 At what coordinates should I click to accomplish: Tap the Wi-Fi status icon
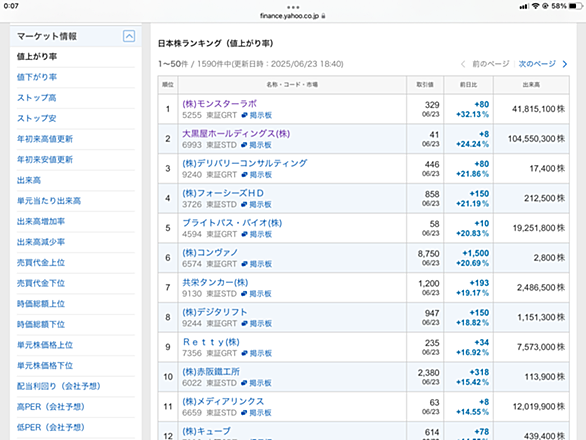[x=536, y=6]
